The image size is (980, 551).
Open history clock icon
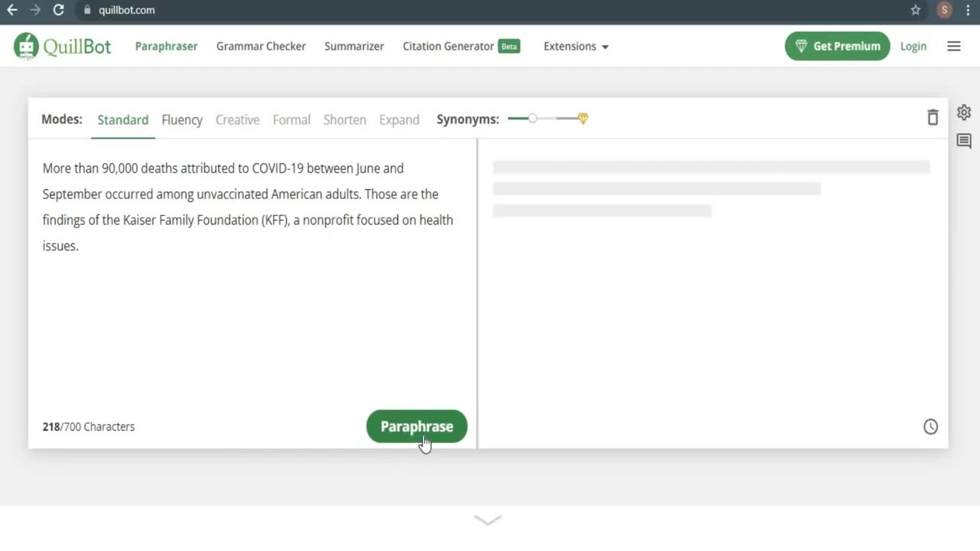click(x=930, y=427)
